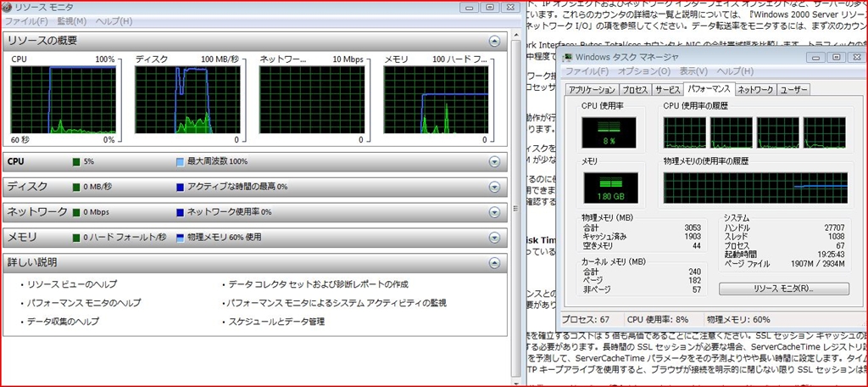Click status bar 物理メモリ: 60%
The width and height of the screenshot is (868, 387).
pos(738,320)
